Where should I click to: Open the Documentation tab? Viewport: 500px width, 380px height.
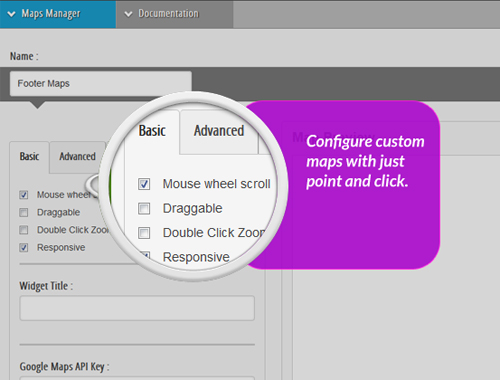point(174,14)
